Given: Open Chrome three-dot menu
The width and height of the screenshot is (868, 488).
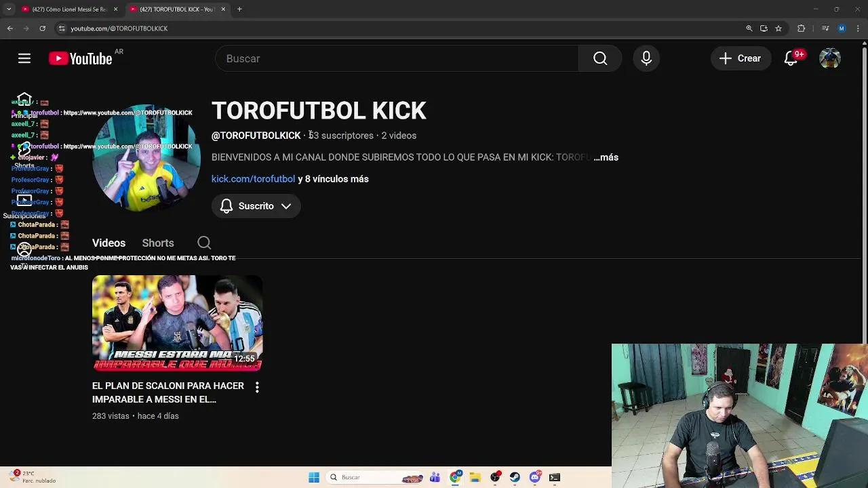Looking at the screenshot, I should point(856,28).
